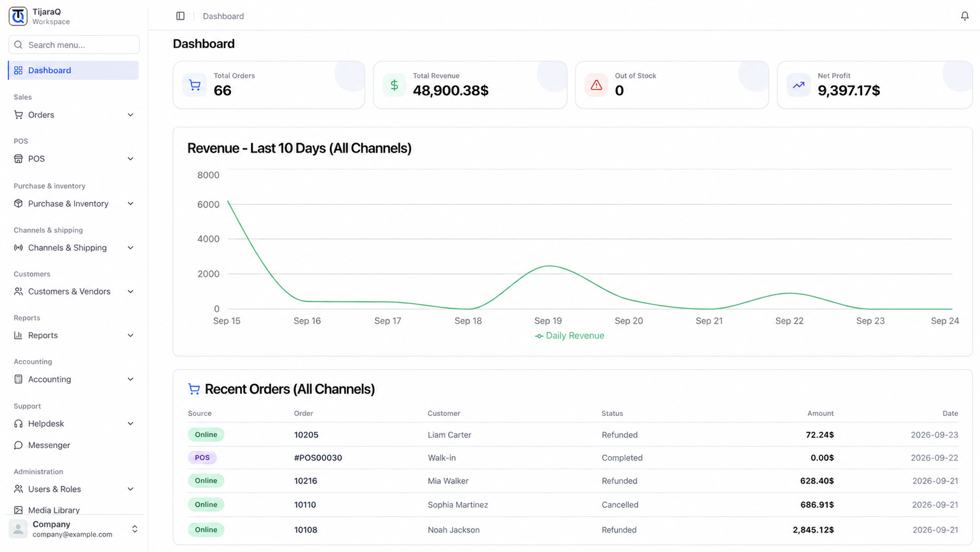Click the Out of Stock warning icon
980x552 pixels.
(x=596, y=85)
